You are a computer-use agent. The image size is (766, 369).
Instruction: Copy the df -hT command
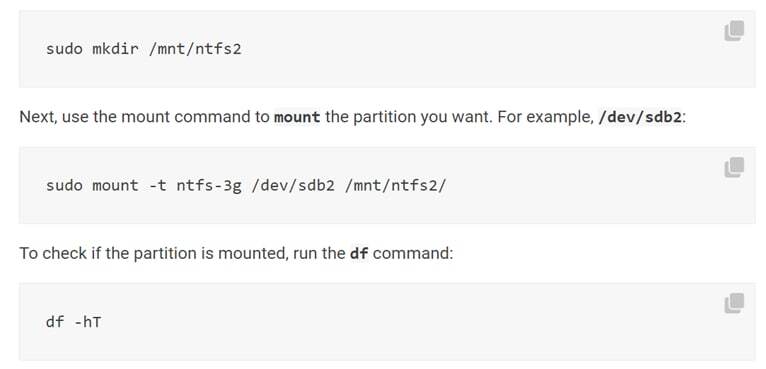pyautogui.click(x=734, y=304)
